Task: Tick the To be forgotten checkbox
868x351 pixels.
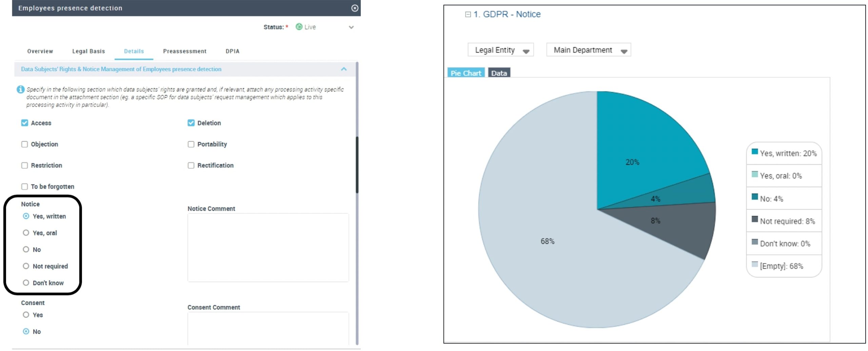Action: pyautogui.click(x=24, y=187)
